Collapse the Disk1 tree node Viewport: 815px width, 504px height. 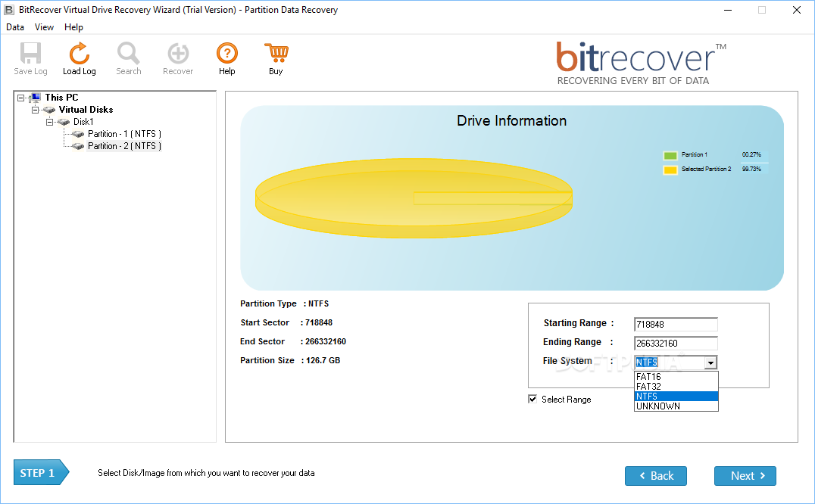(49, 122)
